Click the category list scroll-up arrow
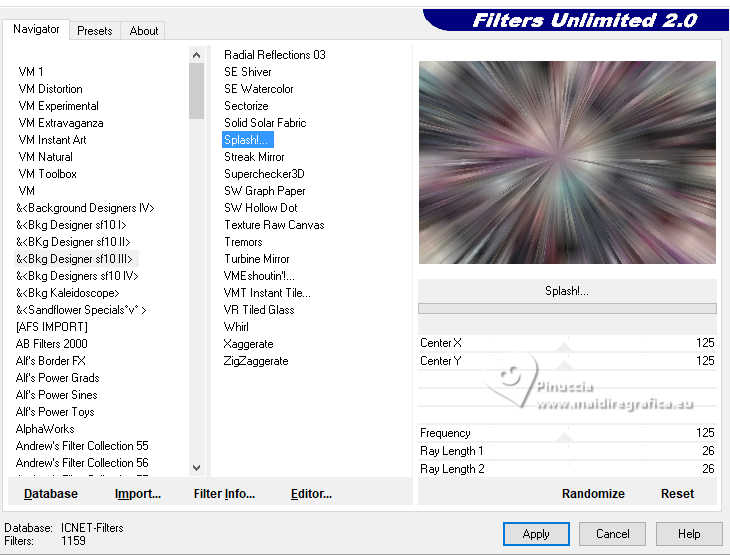730x555 pixels. click(196, 55)
